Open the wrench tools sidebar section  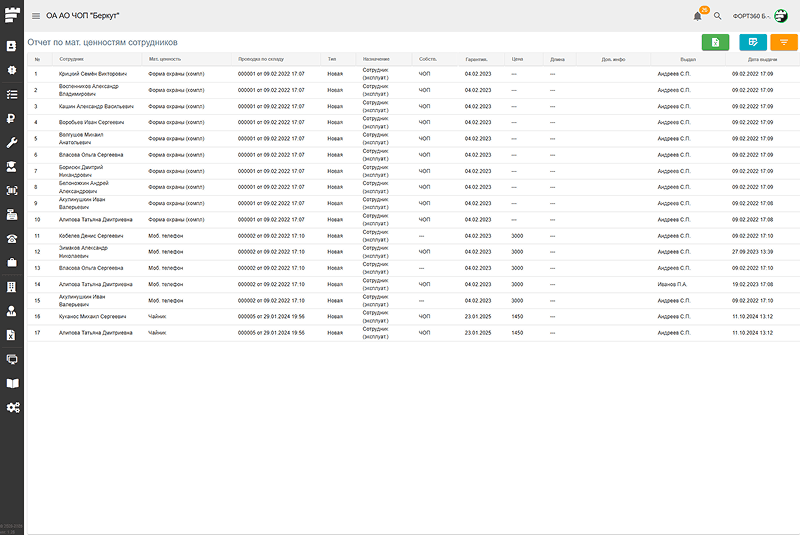coord(12,142)
